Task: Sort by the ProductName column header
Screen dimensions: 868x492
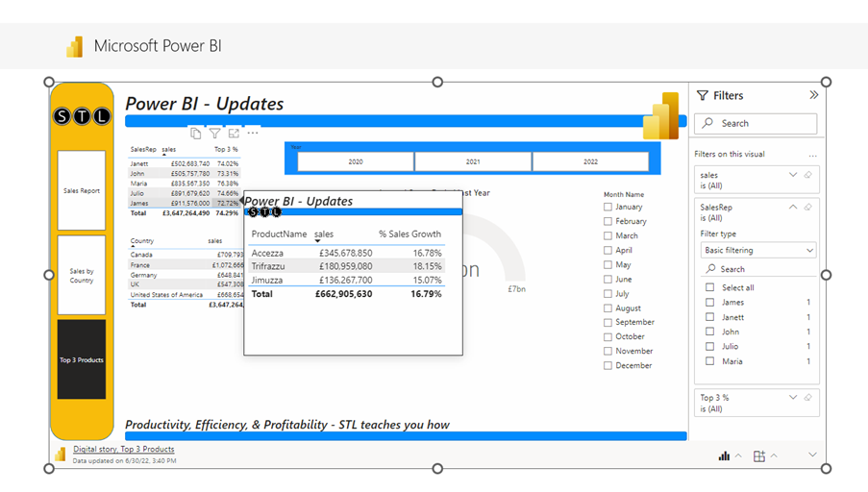Action: point(279,234)
